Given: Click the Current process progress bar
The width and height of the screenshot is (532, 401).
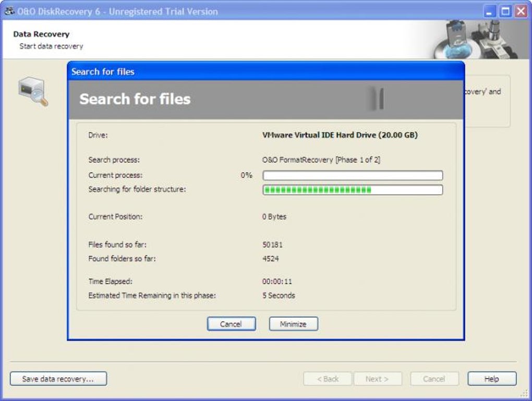Looking at the screenshot, I should click(353, 175).
